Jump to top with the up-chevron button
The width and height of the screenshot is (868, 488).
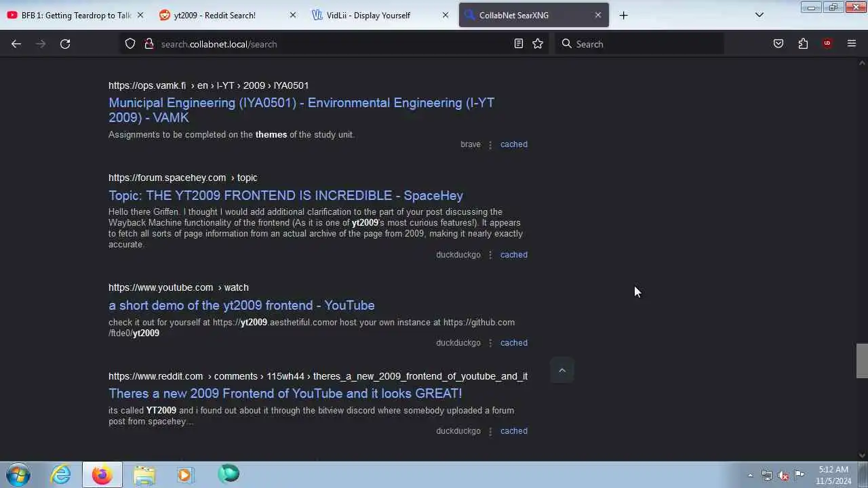point(561,370)
